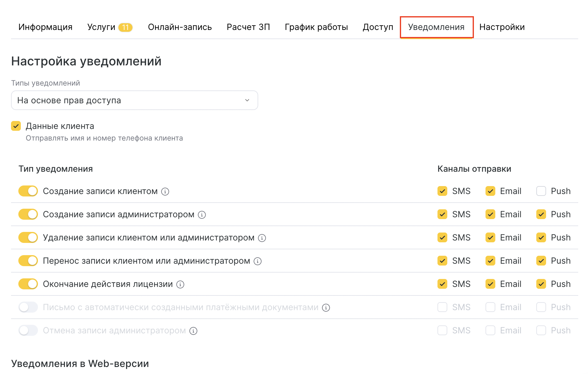Uncheck SMS for Окончание действия лицензии
The width and height of the screenshot is (588, 374).
[x=442, y=284]
